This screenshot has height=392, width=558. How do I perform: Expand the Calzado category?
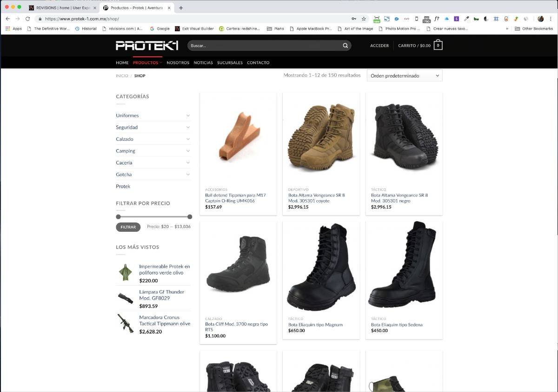[x=126, y=139]
